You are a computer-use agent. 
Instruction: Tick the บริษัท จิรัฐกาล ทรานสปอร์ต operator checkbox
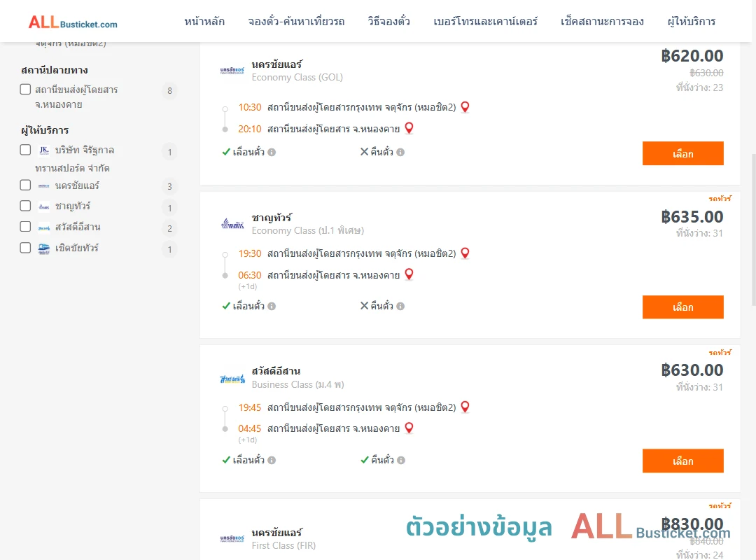click(26, 150)
